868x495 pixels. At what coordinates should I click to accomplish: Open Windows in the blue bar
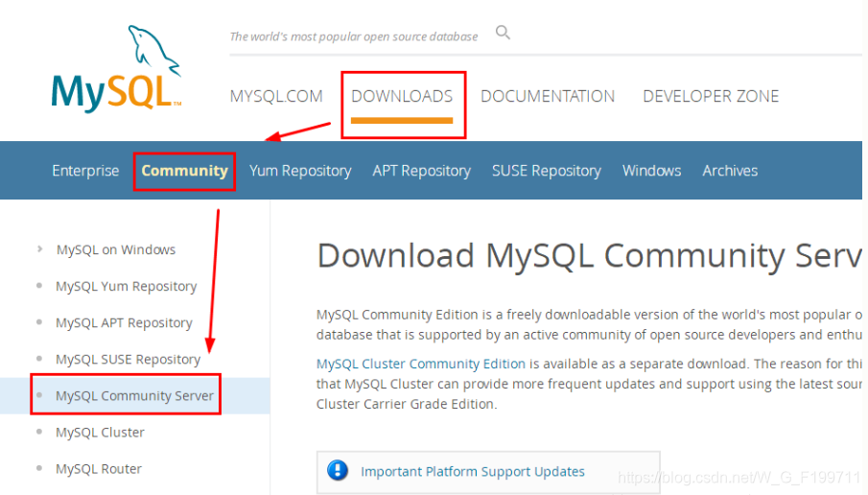pyautogui.click(x=651, y=171)
